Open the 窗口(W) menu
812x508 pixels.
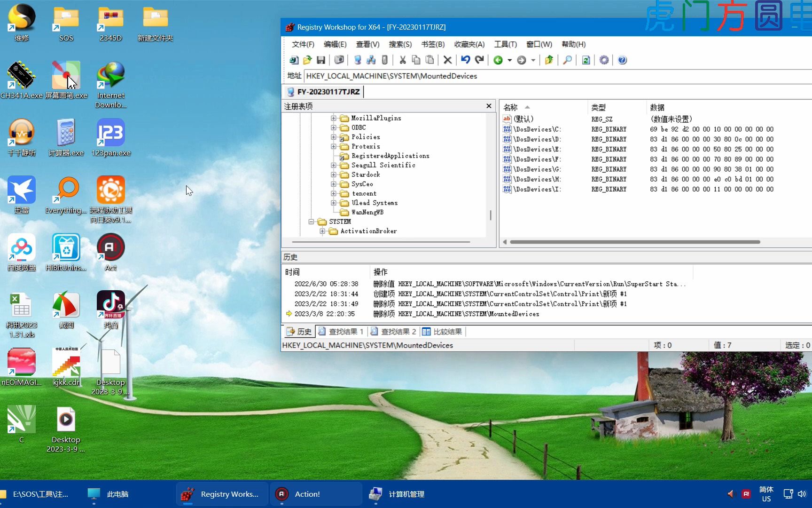(x=539, y=44)
